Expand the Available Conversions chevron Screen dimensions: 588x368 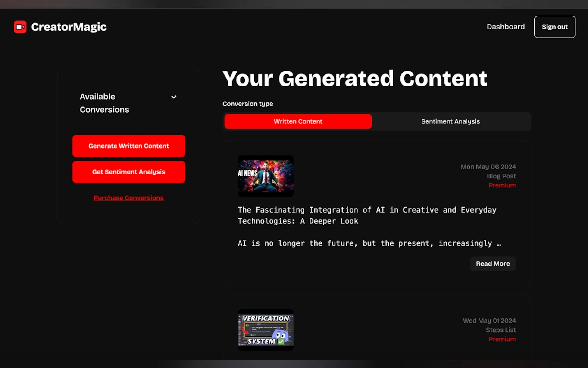tap(174, 97)
